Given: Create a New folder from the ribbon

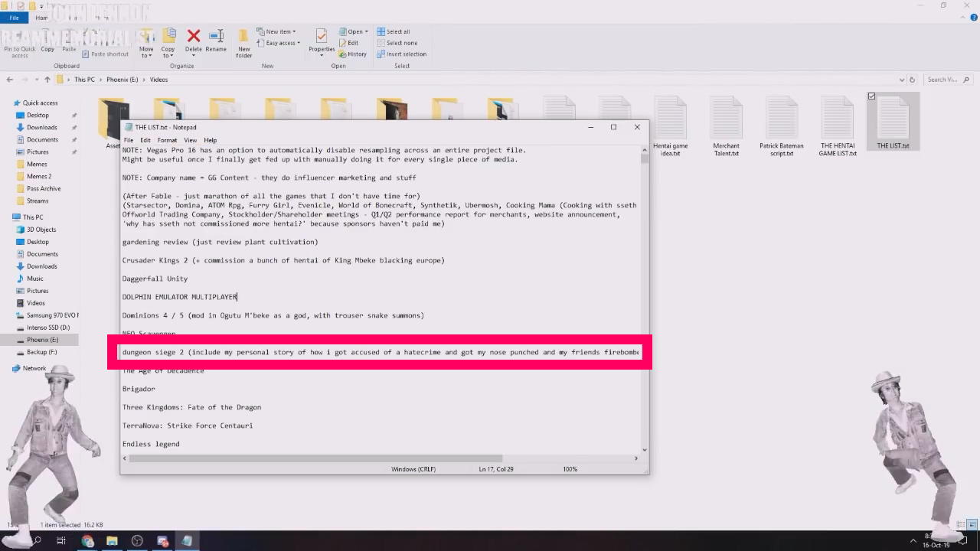Looking at the screenshot, I should pos(243,43).
